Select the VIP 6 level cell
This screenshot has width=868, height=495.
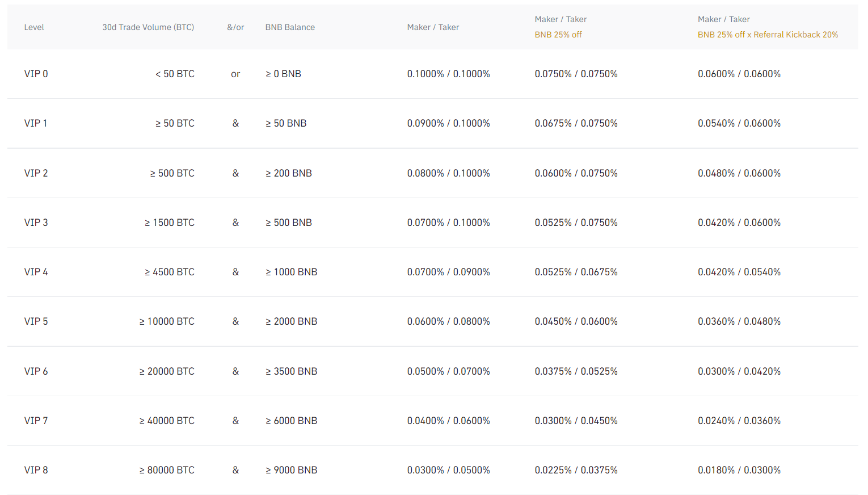[36, 371]
